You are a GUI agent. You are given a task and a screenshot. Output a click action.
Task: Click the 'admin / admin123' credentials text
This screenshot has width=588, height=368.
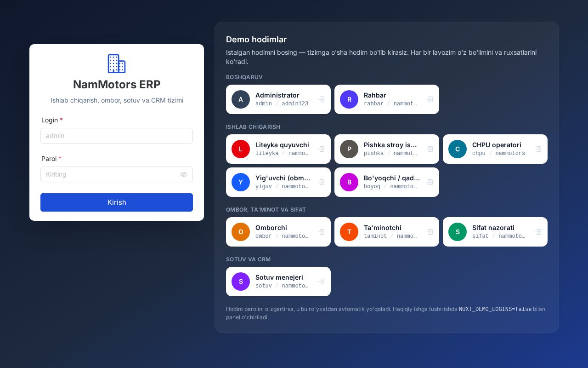point(282,104)
